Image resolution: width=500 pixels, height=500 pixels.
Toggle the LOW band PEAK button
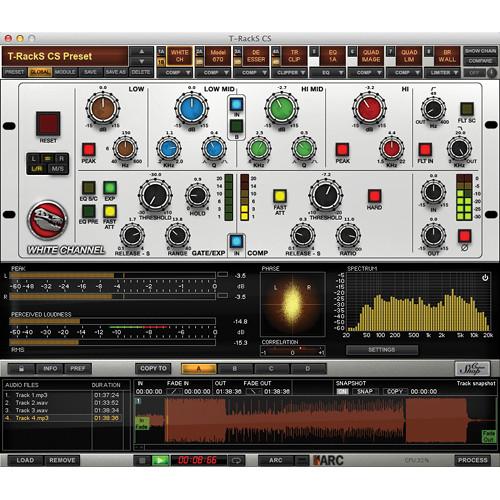point(89,150)
